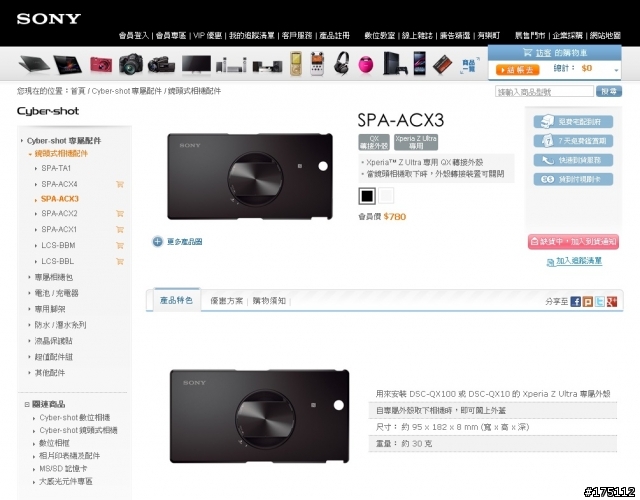This screenshot has width=640, height=500.
Task: Open the memory card category icon
Action: [x=443, y=65]
